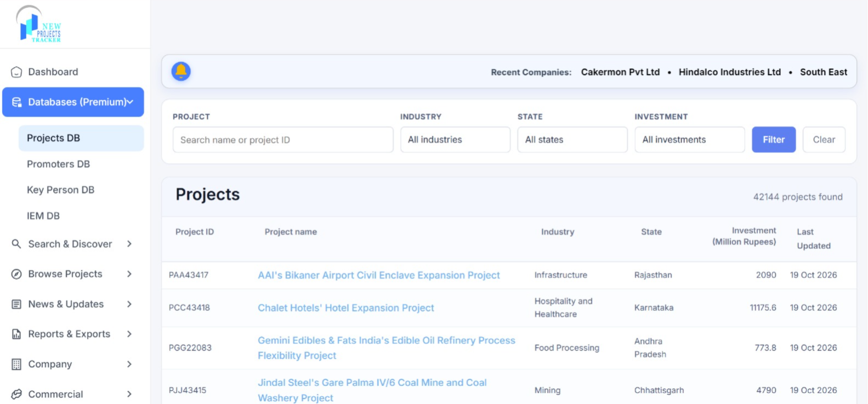Expand the Search & Discover arrow
Screen dimensions: 868x404
129,244
